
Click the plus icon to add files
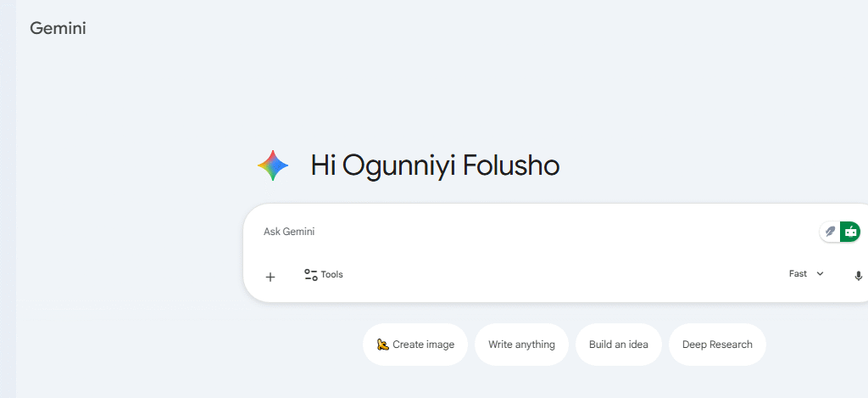click(270, 277)
